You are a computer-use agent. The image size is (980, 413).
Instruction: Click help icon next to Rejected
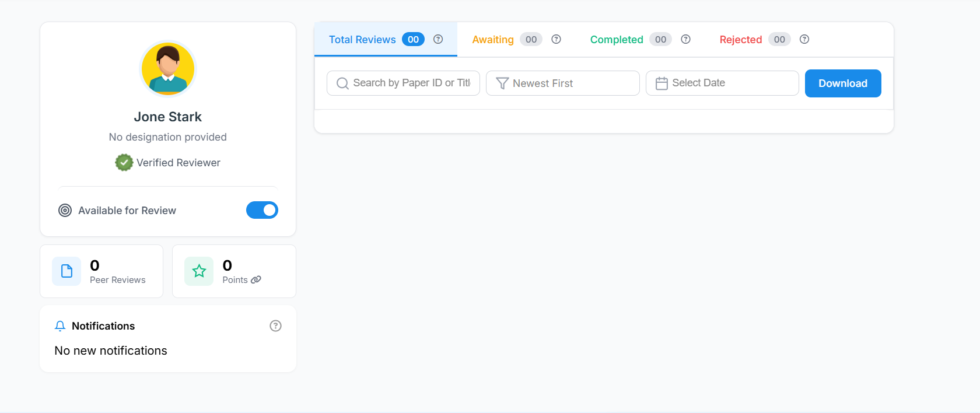tap(804, 39)
